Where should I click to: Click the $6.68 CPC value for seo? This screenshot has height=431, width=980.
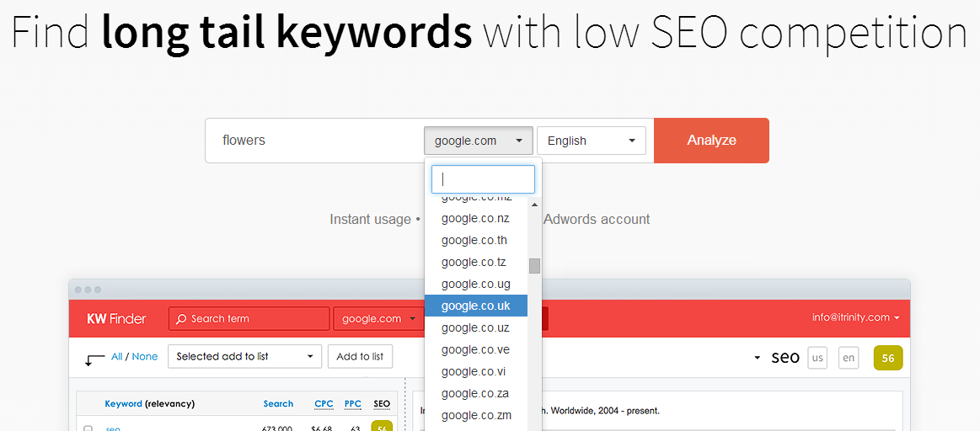(321, 428)
